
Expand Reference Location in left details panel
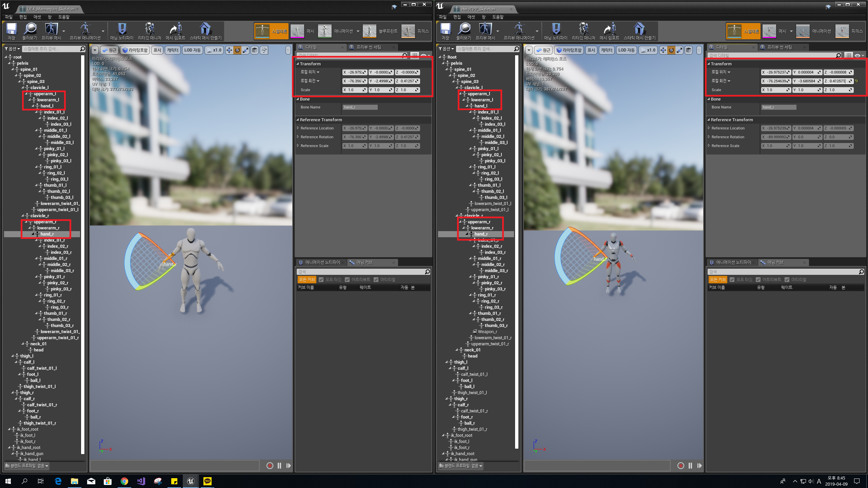pyautogui.click(x=298, y=128)
